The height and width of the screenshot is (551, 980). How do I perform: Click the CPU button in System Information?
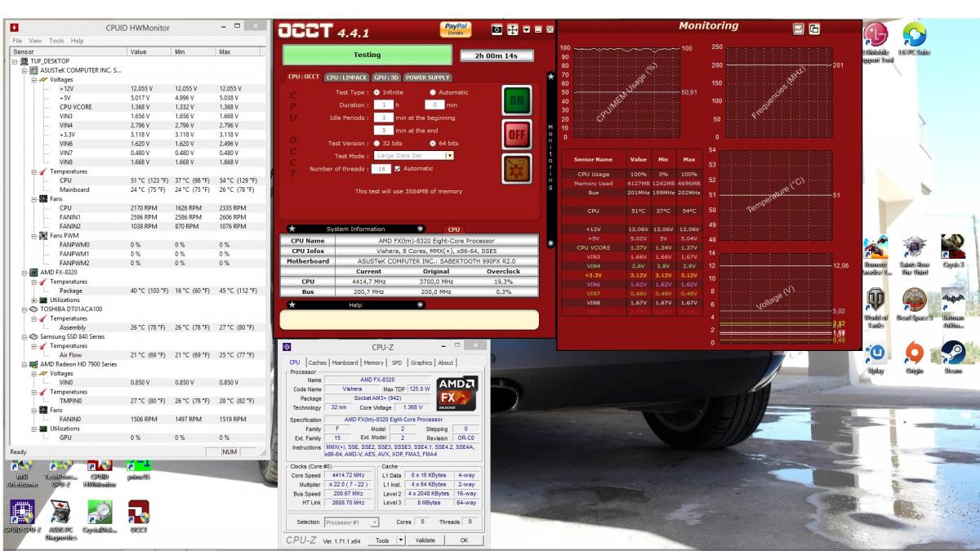[453, 230]
